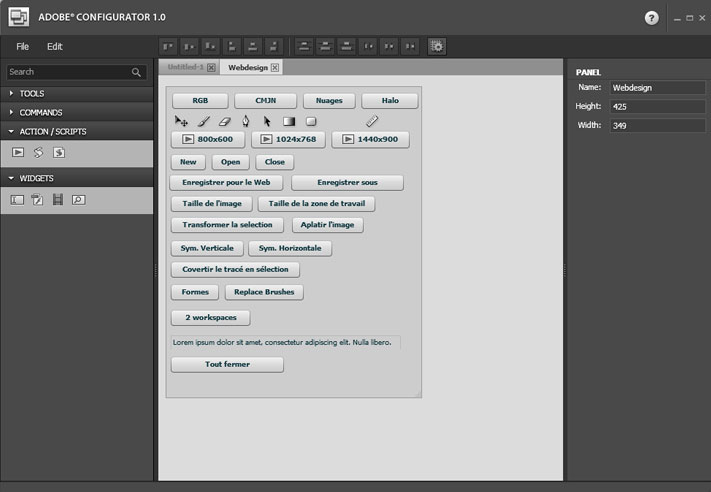Click the Tout fermer button
This screenshot has width=711, height=492.
tap(227, 364)
